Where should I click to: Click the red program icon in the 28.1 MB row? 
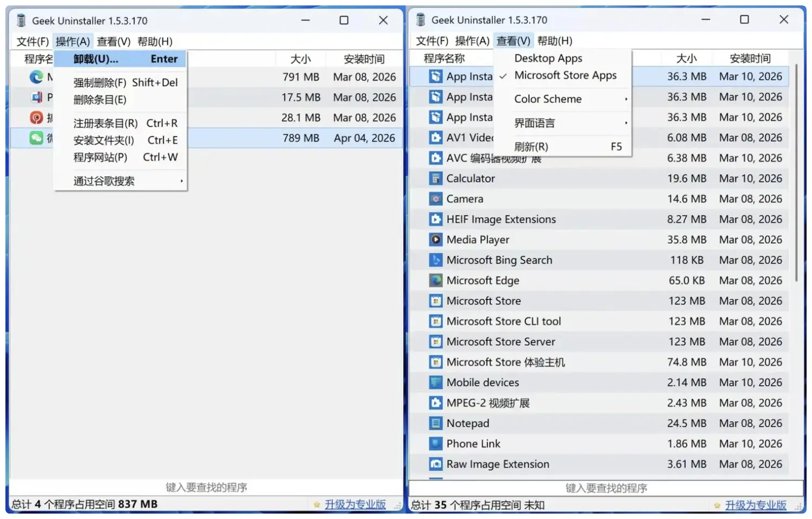click(36, 118)
